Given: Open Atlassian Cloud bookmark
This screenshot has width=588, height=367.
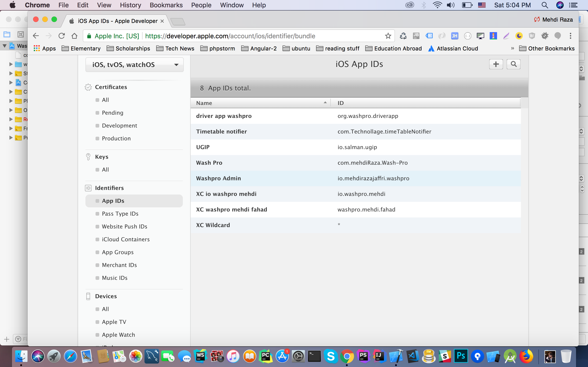Looking at the screenshot, I should (x=453, y=49).
